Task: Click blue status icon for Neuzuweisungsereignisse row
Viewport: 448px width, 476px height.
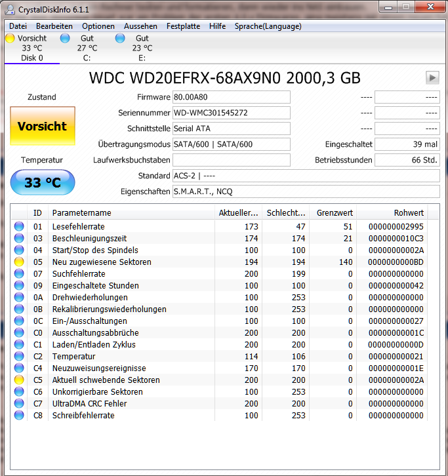Action: point(19,368)
